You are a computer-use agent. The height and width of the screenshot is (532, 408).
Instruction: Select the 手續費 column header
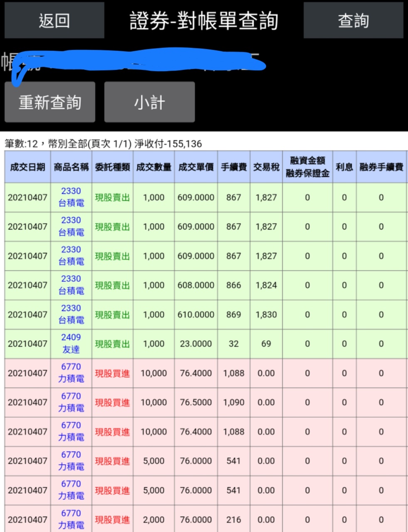[234, 167]
